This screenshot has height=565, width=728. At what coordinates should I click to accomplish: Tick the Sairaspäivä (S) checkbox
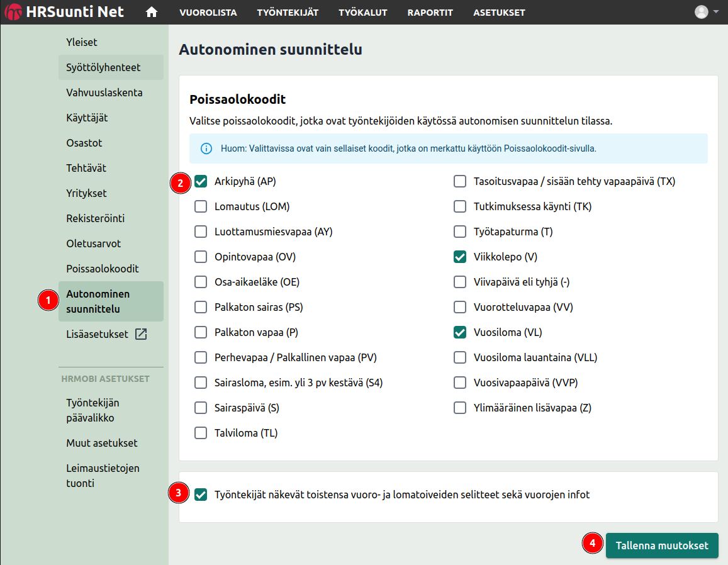tap(201, 408)
